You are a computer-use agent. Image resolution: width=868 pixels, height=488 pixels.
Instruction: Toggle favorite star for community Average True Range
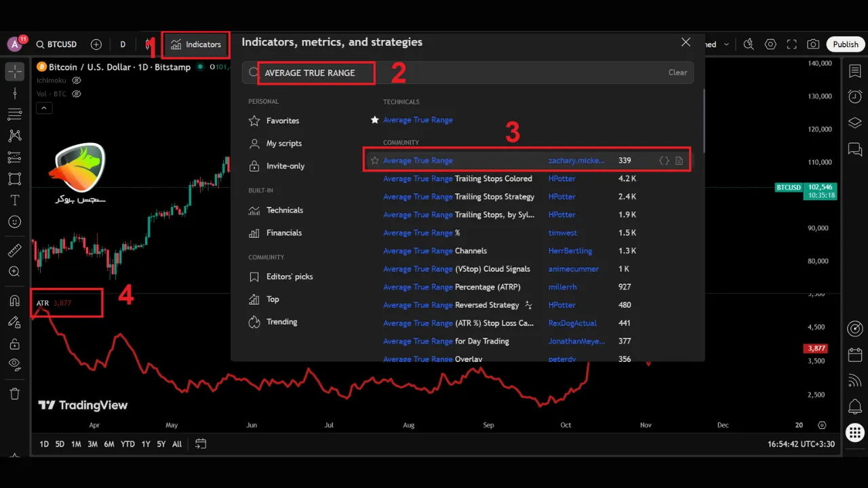(374, 161)
